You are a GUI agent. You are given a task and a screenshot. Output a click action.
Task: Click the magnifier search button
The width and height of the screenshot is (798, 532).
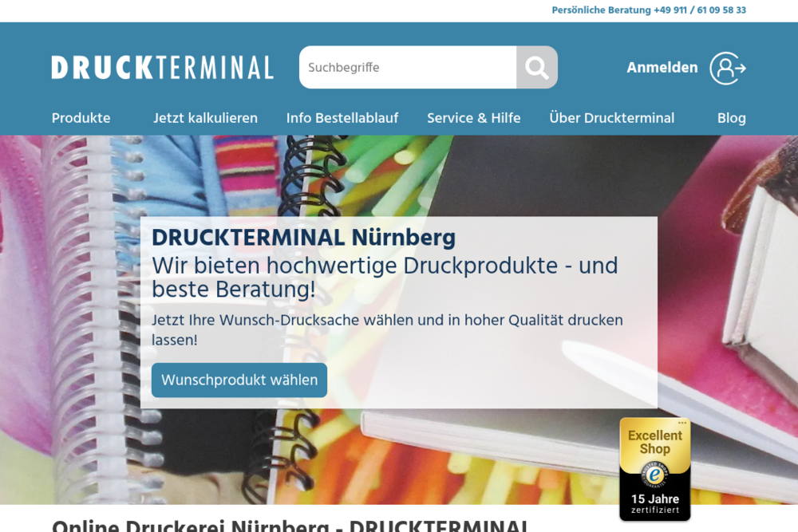pos(537,67)
